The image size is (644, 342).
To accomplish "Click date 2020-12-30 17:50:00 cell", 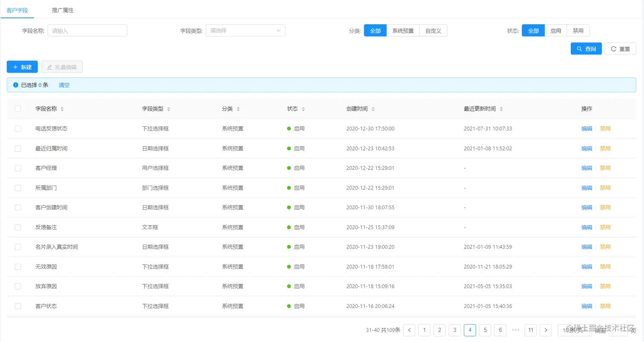I will click(x=371, y=128).
